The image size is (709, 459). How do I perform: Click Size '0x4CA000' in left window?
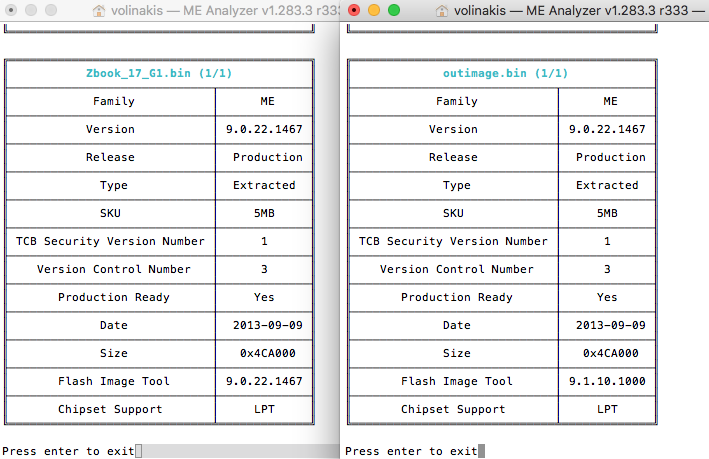[268, 354]
